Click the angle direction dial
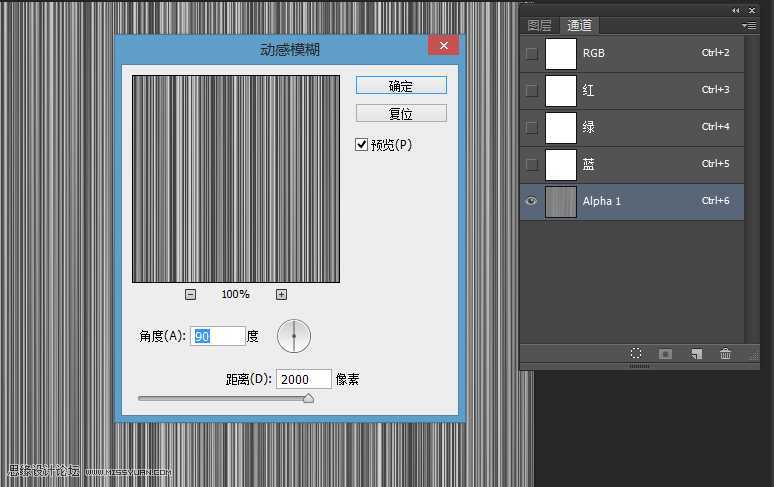Screen dimensions: 774x487 [x=294, y=336]
